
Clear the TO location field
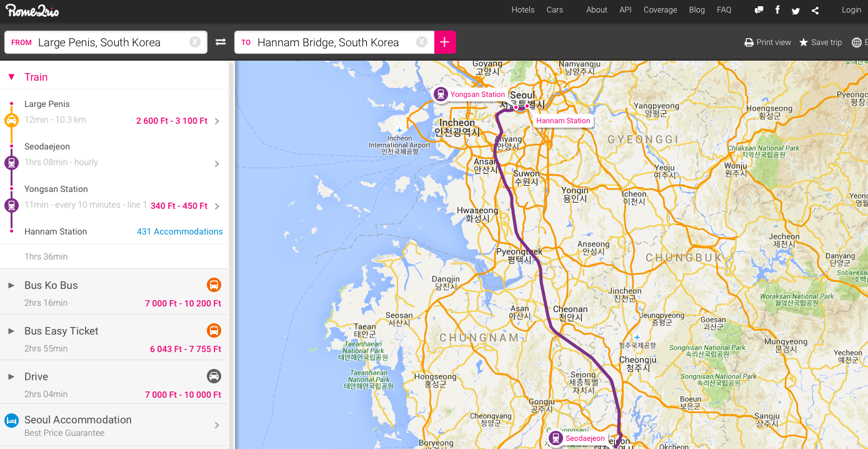(x=422, y=42)
